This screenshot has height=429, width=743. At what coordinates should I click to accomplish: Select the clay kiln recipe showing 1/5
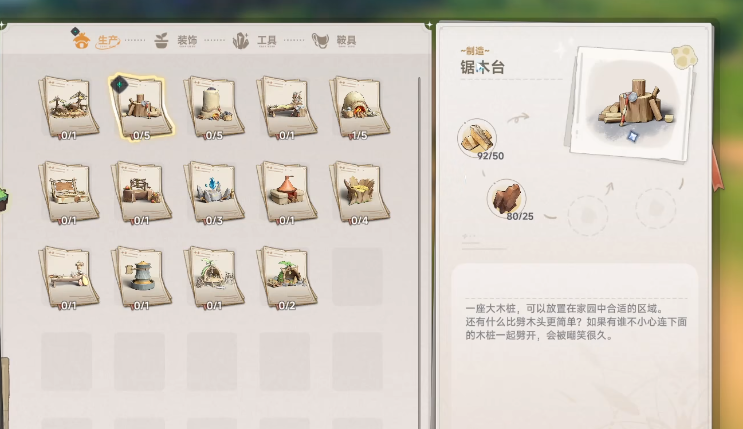[x=359, y=108]
